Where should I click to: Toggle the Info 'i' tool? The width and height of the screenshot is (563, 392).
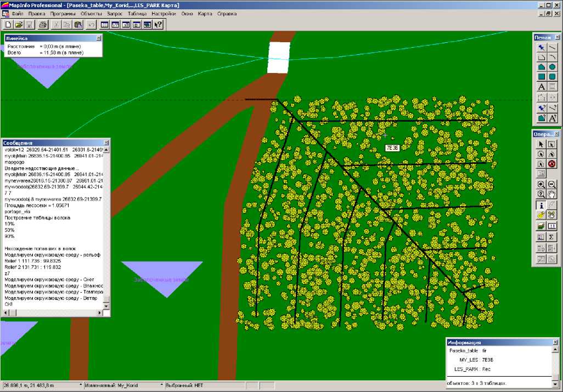[541, 205]
